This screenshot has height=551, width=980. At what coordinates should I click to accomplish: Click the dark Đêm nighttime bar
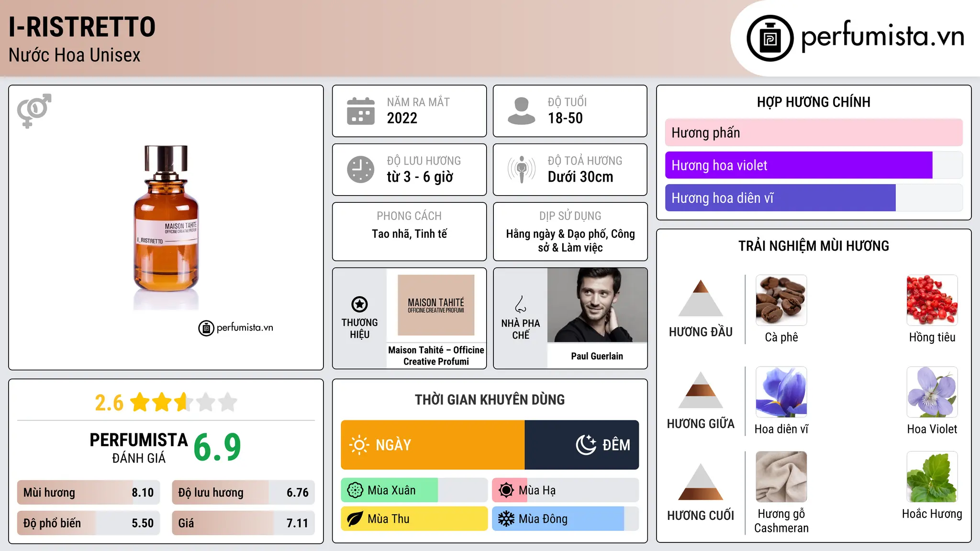click(x=582, y=445)
